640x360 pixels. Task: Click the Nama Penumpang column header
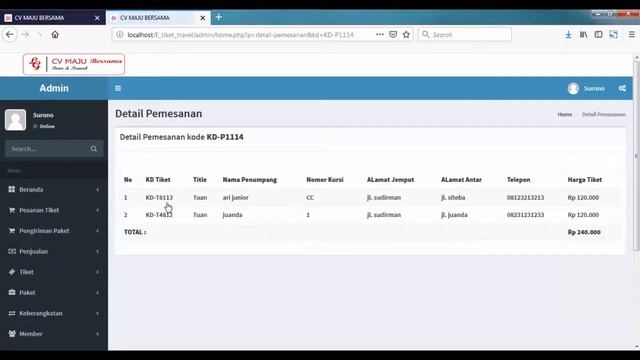pos(250,180)
